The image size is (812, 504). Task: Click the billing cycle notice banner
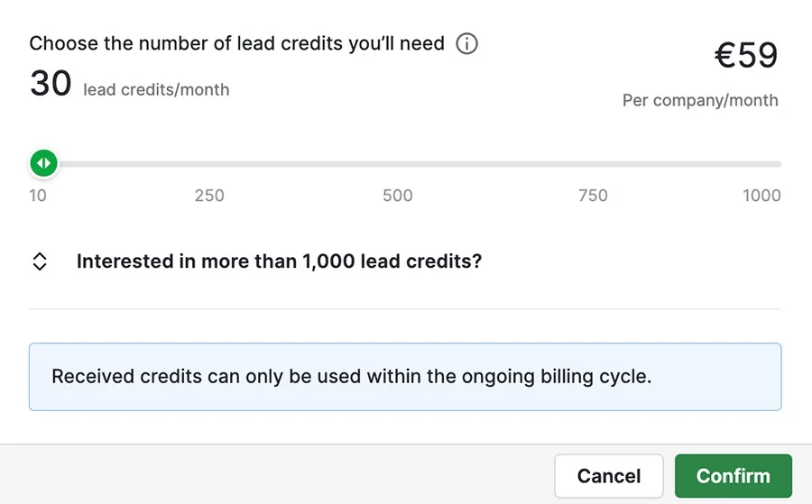[405, 377]
